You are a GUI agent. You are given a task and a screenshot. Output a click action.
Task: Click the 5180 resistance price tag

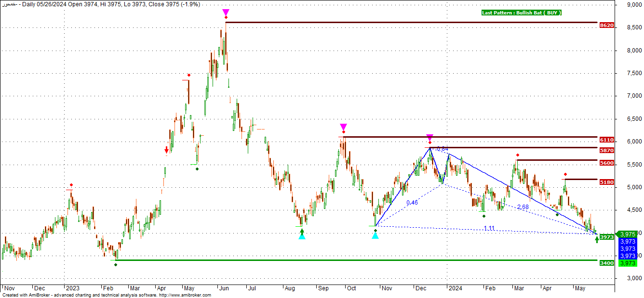pos(607,182)
